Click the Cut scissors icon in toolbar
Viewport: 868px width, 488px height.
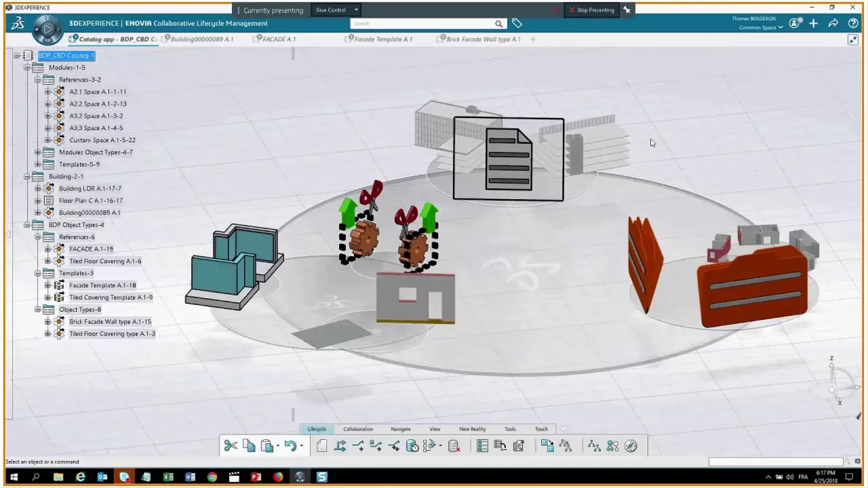click(x=231, y=446)
